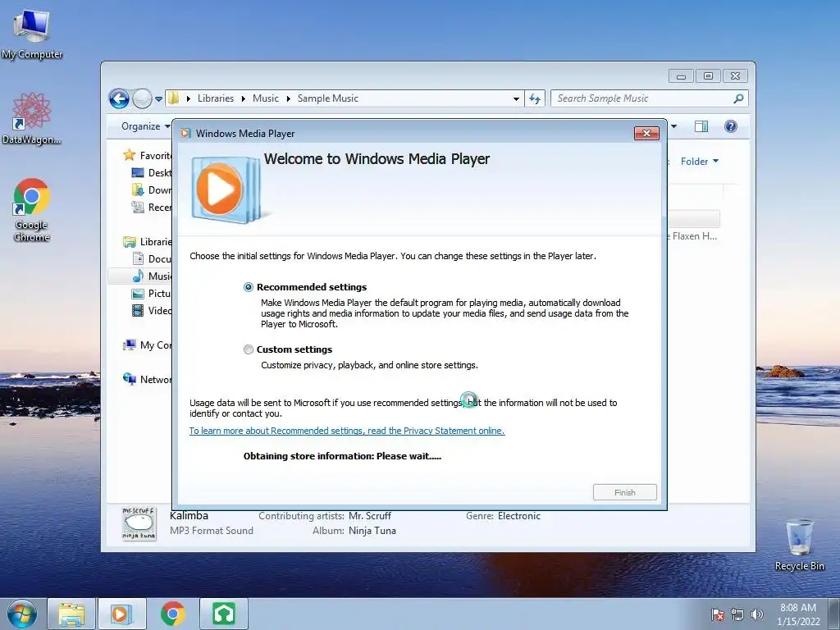Select My Computer in the navigation pane

click(x=147, y=345)
